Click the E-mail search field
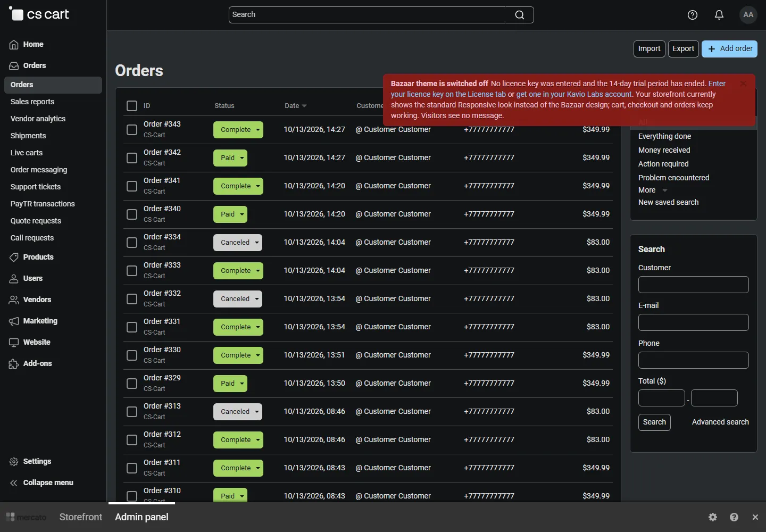The width and height of the screenshot is (766, 532). pyautogui.click(x=693, y=322)
